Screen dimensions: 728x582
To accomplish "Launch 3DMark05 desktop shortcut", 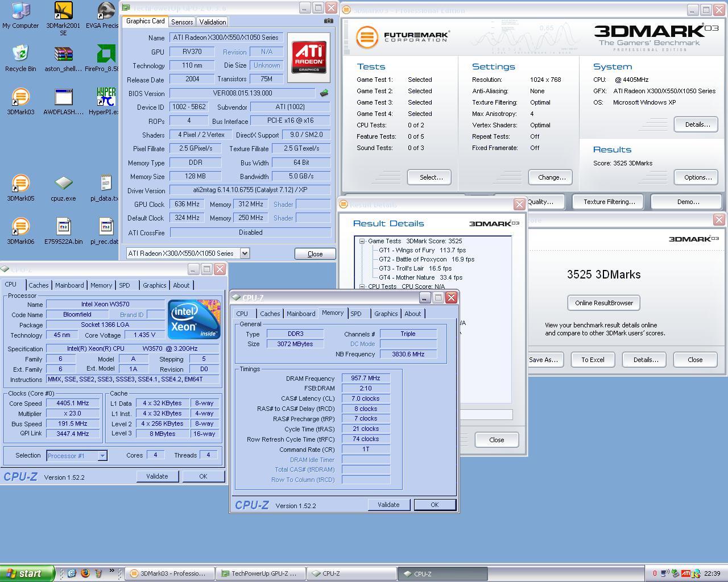I will [20, 188].
